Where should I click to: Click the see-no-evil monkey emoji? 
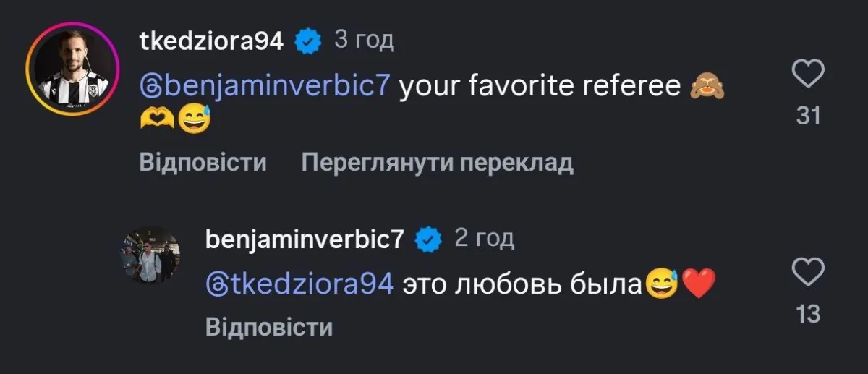[708, 88]
